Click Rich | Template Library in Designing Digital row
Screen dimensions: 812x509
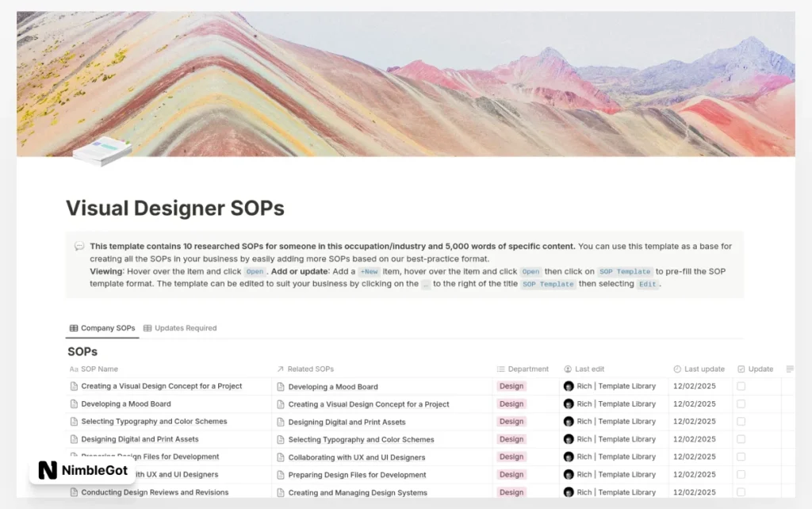(x=616, y=438)
